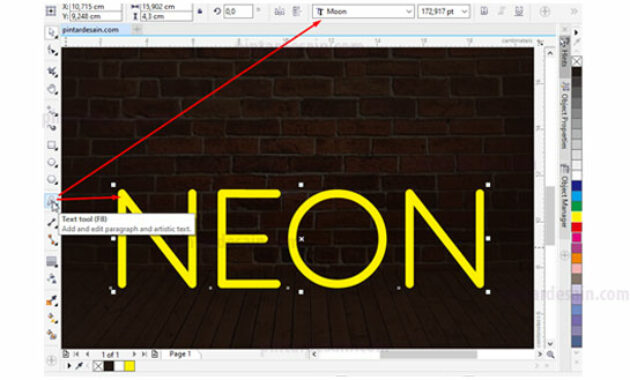The image size is (630, 380).
Task: Select the Page 1 tab
Action: click(x=180, y=354)
